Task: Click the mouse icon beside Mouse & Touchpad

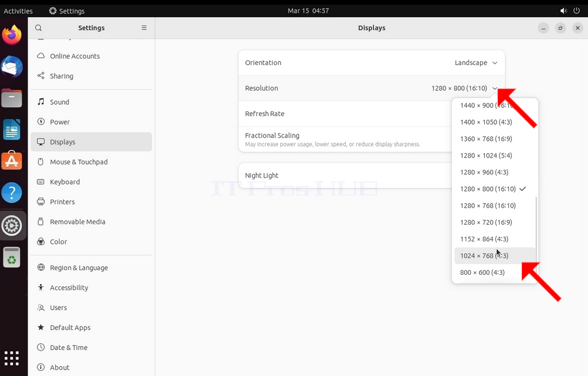Action: 41,162
